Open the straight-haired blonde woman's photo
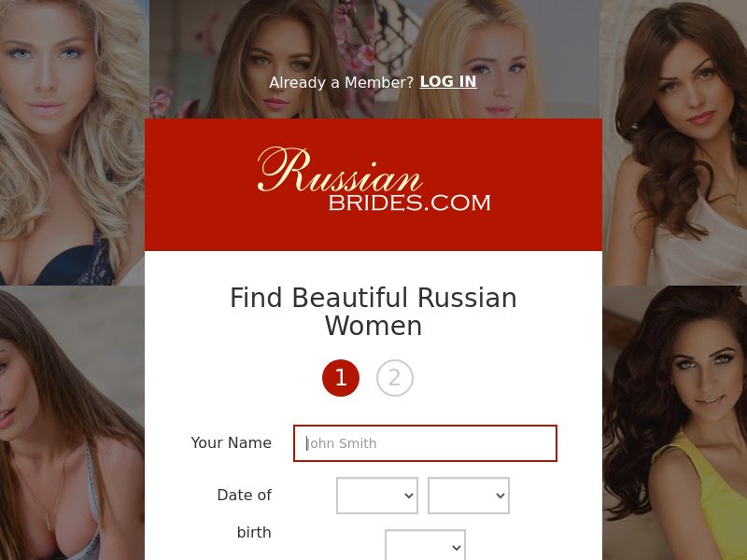This screenshot has width=747, height=560. [x=486, y=59]
